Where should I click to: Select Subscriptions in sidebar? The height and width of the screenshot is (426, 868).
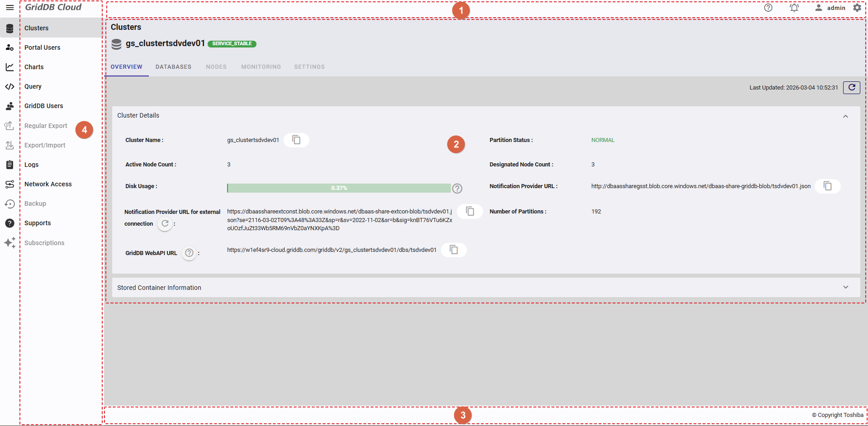click(44, 243)
